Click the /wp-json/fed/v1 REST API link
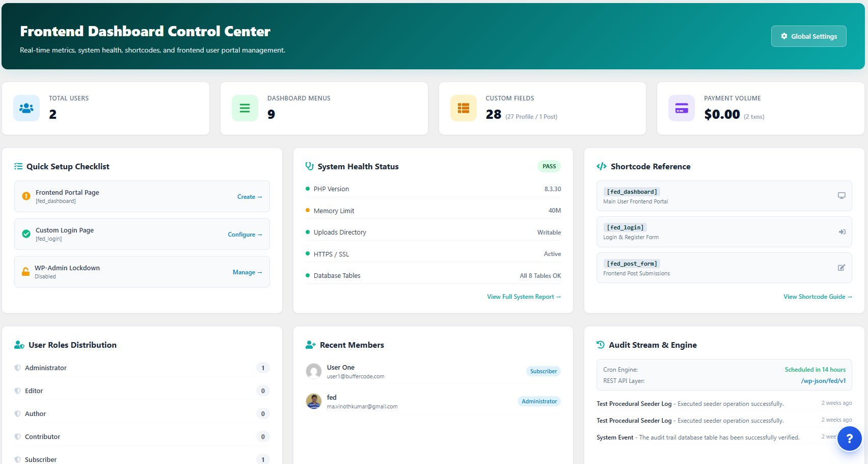Viewport: 868px width, 464px height. (823, 381)
